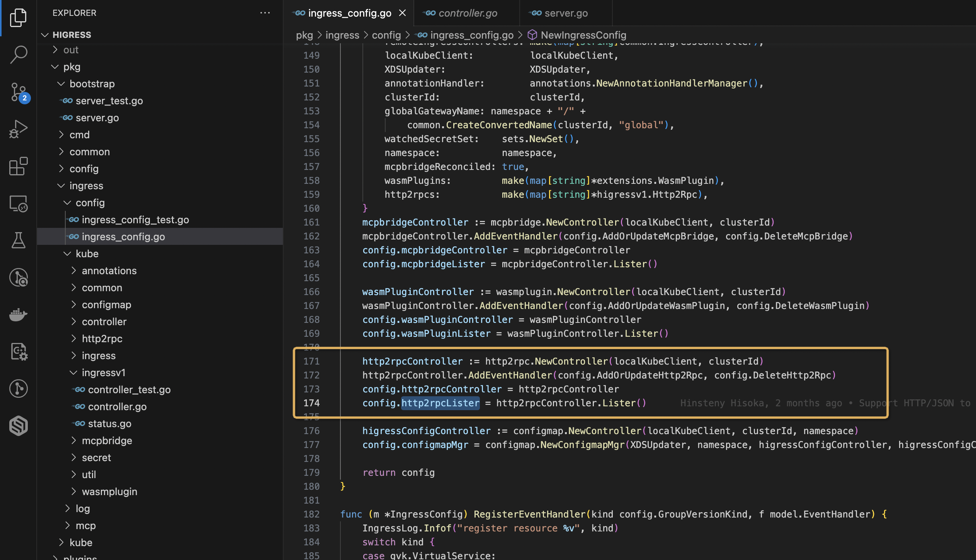The height and width of the screenshot is (560, 976).
Task: Select the Run and Debug icon
Action: 18,129
